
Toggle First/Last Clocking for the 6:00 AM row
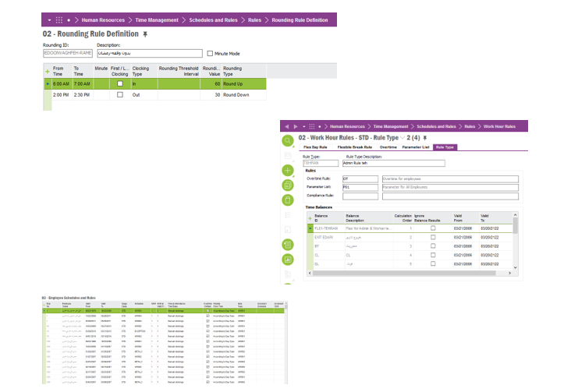pos(120,83)
